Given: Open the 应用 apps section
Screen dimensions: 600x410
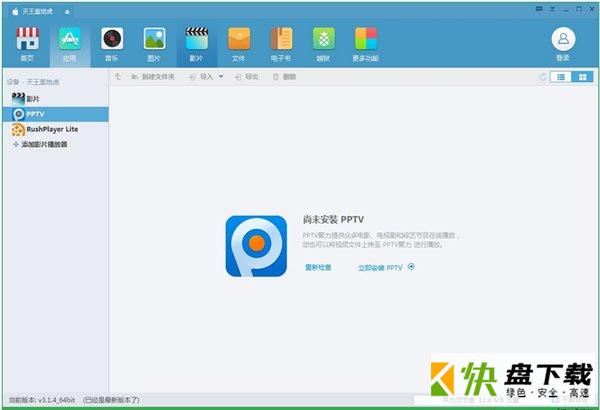Looking at the screenshot, I should pyautogui.click(x=70, y=44).
